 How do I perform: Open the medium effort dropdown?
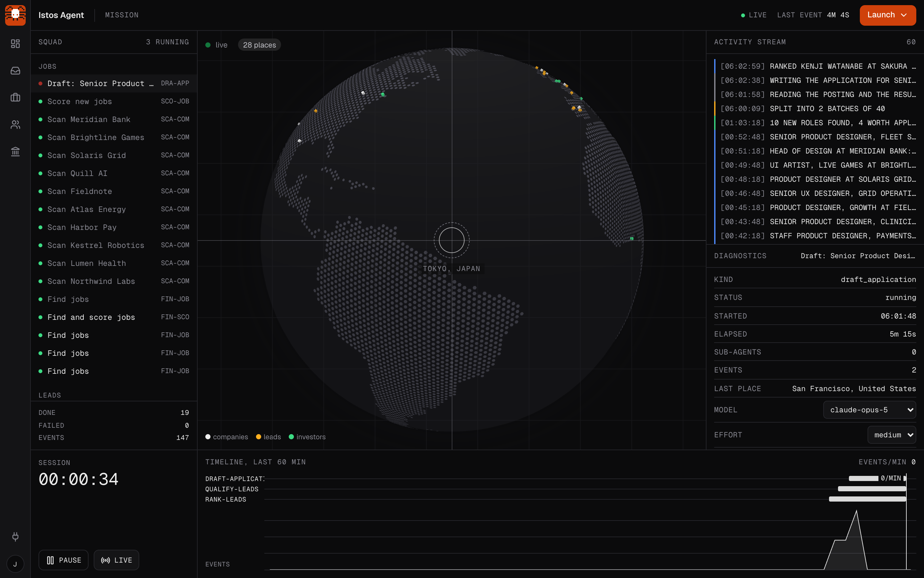[892, 435]
